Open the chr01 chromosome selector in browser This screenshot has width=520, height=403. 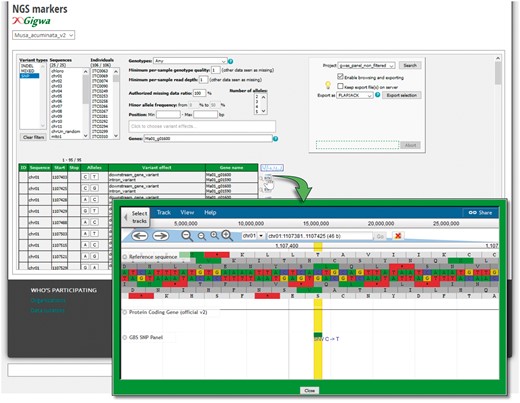(253, 236)
